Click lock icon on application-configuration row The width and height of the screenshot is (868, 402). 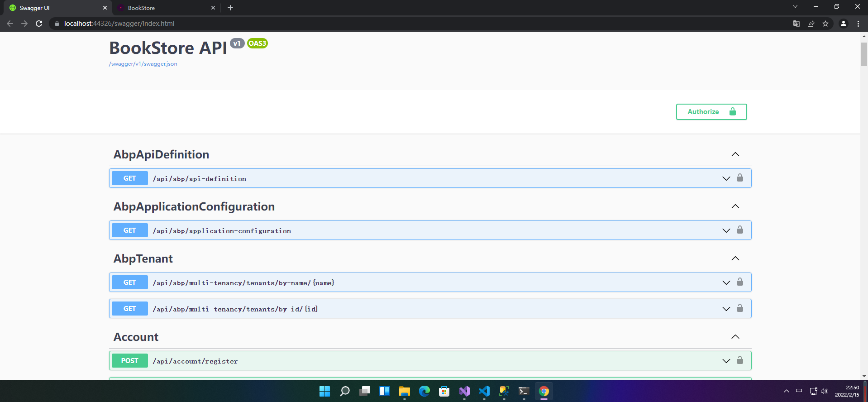pos(740,230)
